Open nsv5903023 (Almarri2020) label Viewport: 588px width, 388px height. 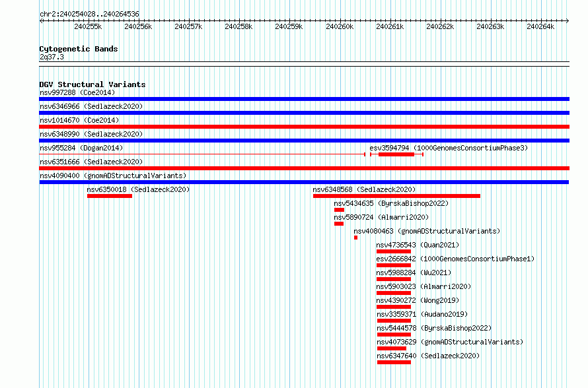point(423,286)
